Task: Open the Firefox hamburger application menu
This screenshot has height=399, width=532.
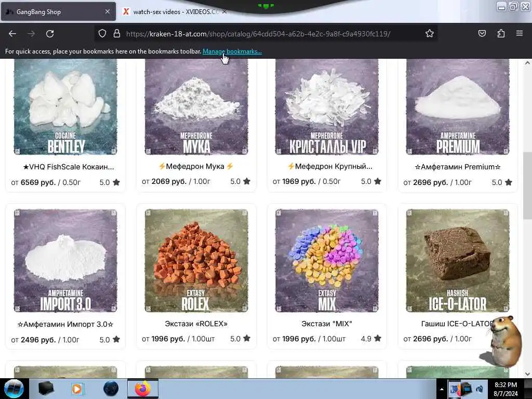Action: click(520, 33)
